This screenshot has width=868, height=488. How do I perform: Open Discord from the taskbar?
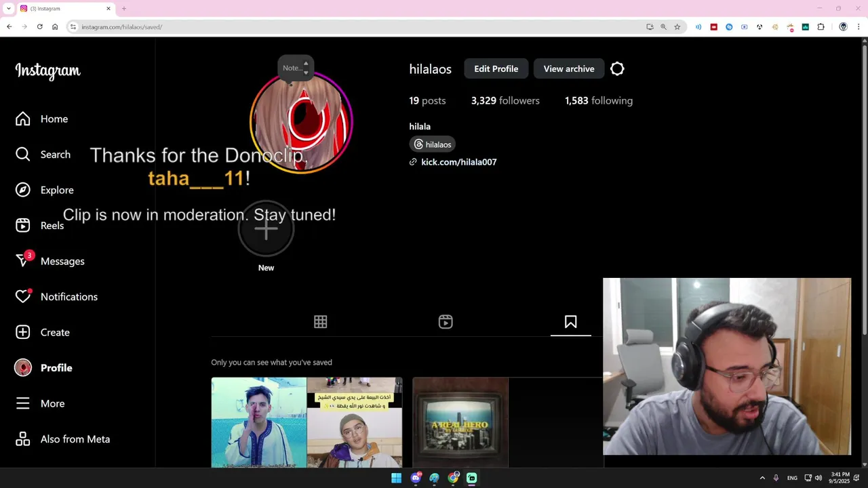(x=416, y=478)
